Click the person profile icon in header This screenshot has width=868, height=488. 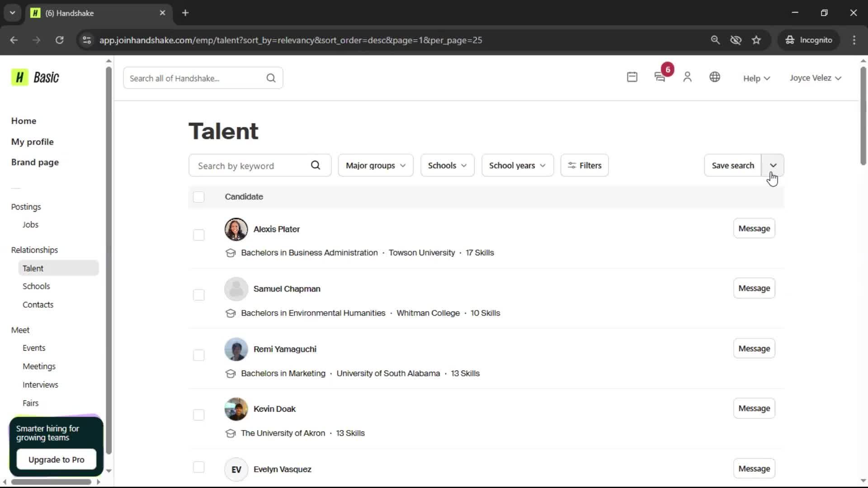click(x=687, y=77)
